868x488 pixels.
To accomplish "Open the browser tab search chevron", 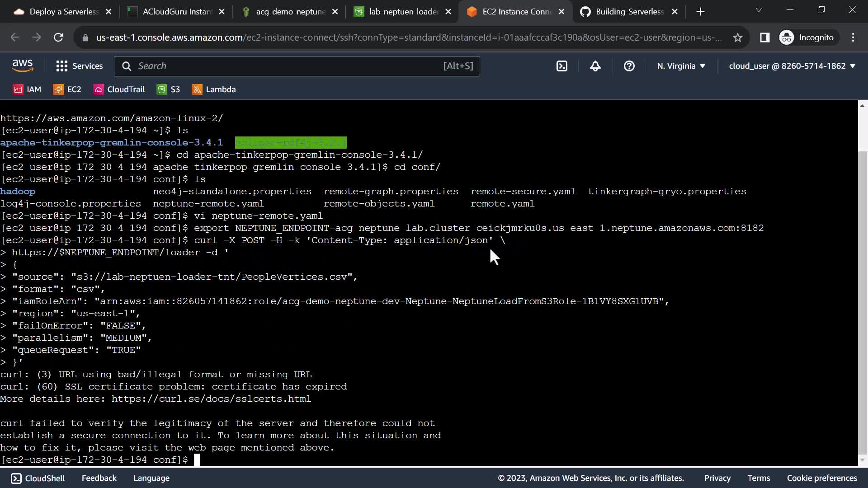I will tap(759, 10).
